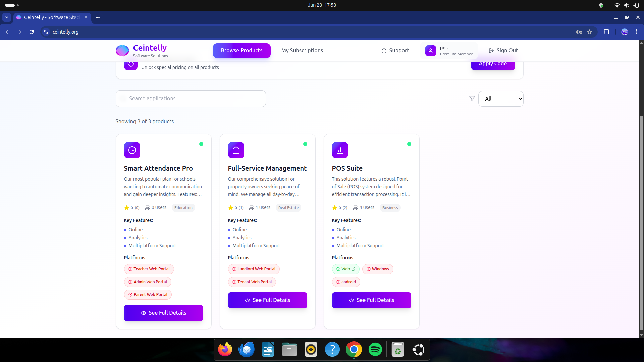Bookmark this page with star icon

[590, 32]
